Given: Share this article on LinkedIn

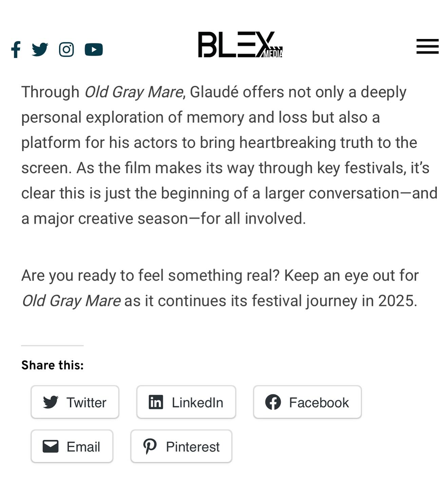Looking at the screenshot, I should point(186,402).
